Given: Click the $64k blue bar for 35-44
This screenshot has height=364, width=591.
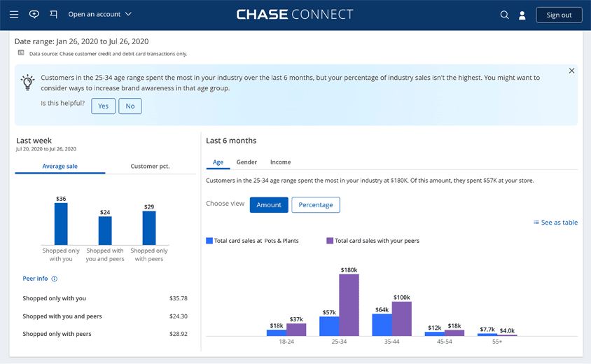Looking at the screenshot, I should 382,325.
